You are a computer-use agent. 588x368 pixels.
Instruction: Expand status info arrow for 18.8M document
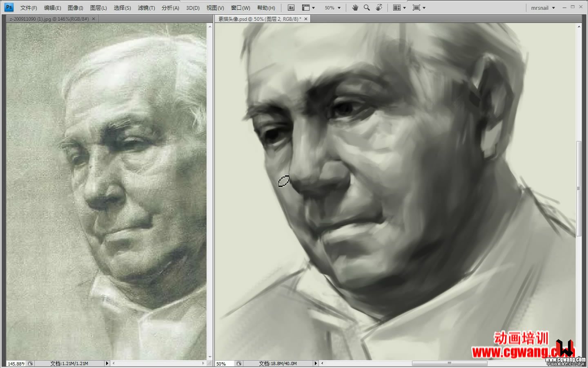(x=315, y=364)
